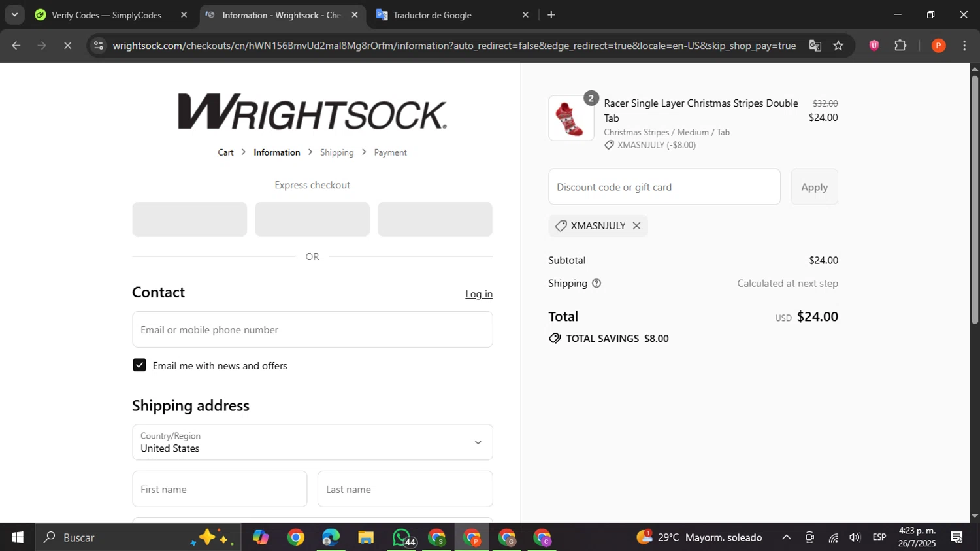Open the Chrome three-dot menu
This screenshot has width=980, height=551.
coord(964,46)
